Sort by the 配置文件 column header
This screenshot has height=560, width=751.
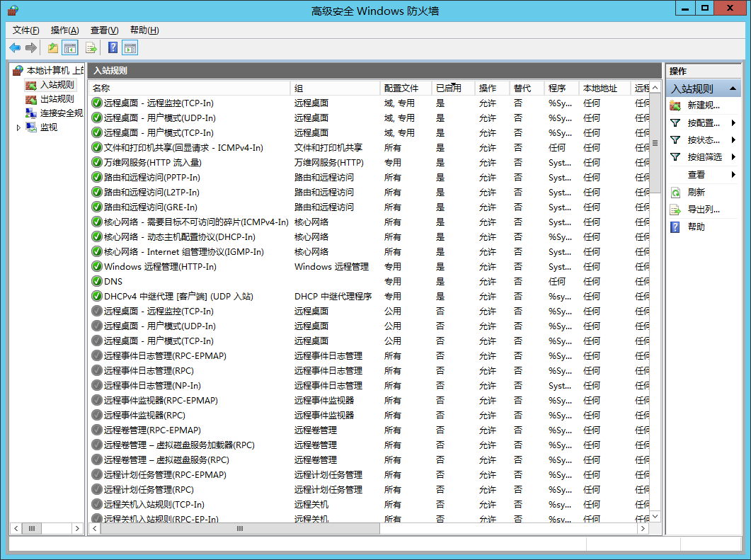point(406,88)
